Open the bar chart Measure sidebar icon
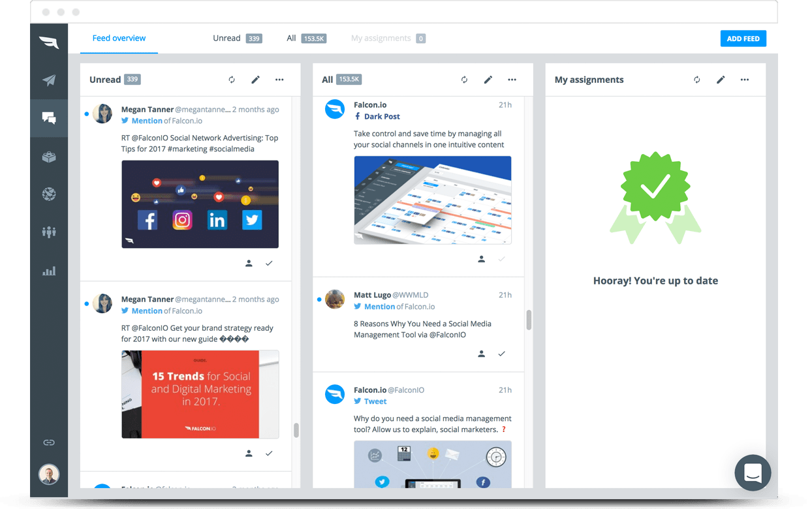812x509 pixels. tap(49, 271)
